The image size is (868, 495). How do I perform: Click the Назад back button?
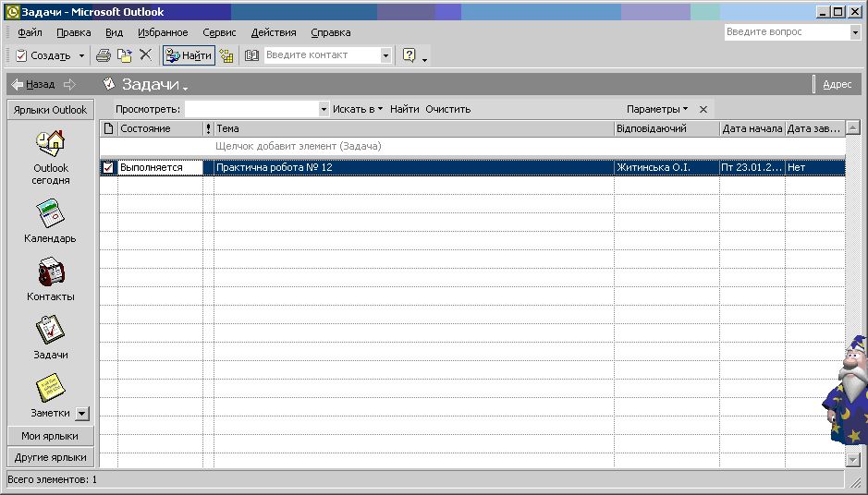pyautogui.click(x=33, y=84)
